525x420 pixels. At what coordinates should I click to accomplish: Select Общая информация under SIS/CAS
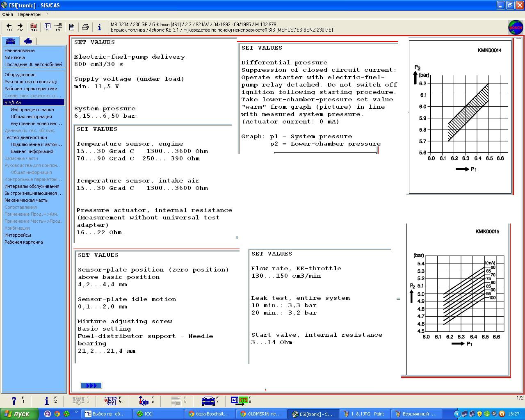coord(31,116)
